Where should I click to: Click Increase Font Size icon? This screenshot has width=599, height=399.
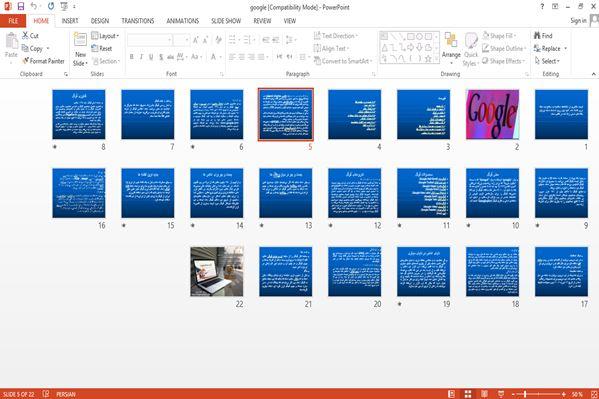click(x=196, y=40)
